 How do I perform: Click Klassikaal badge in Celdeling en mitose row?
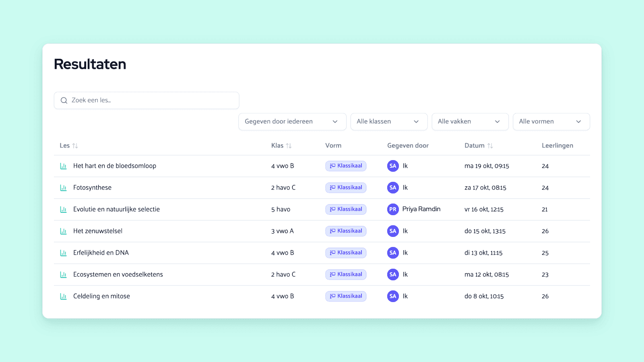click(346, 296)
